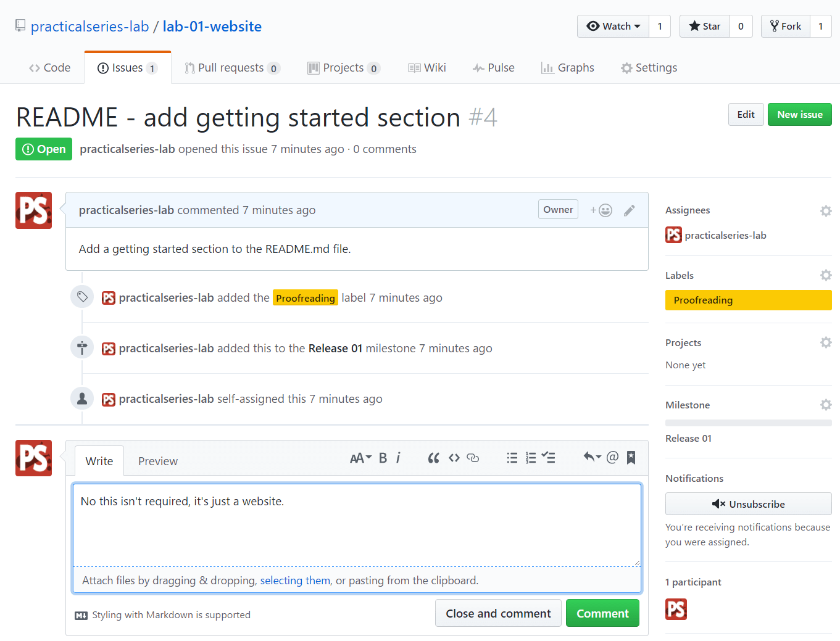
Task: Reference an issue with the bookmark icon
Action: pyautogui.click(x=631, y=457)
